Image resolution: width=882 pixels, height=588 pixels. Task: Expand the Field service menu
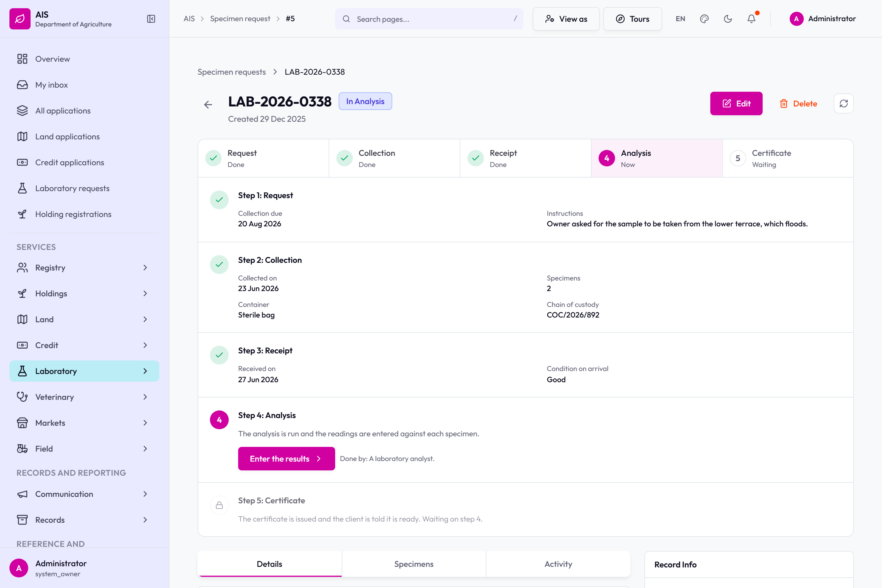click(x=84, y=449)
